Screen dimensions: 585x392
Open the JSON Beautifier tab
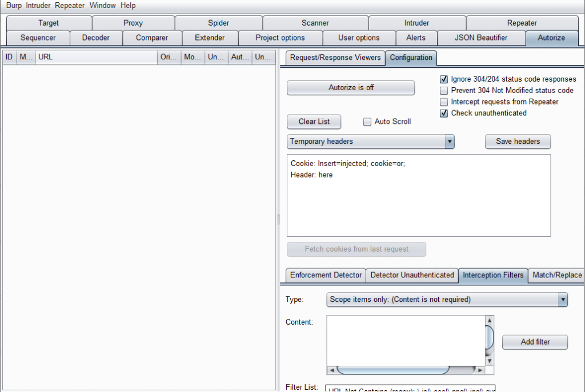click(481, 38)
